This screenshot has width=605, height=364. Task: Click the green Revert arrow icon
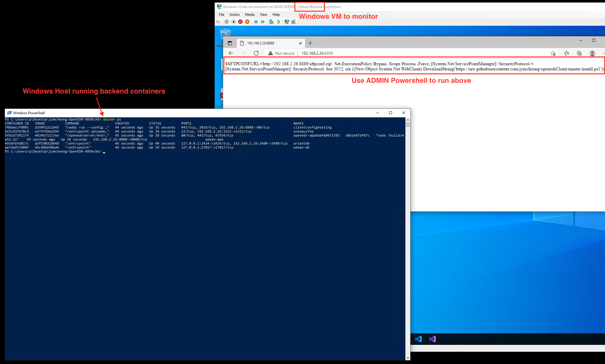[x=278, y=22]
